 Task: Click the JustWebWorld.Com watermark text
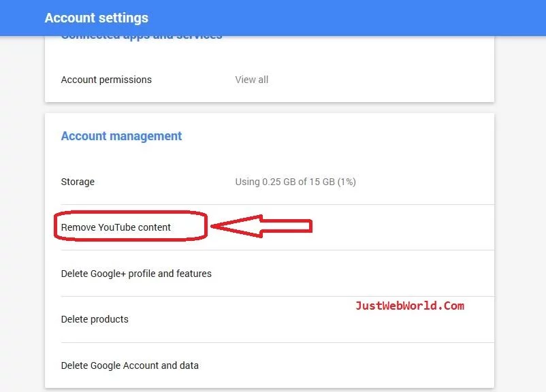point(409,306)
